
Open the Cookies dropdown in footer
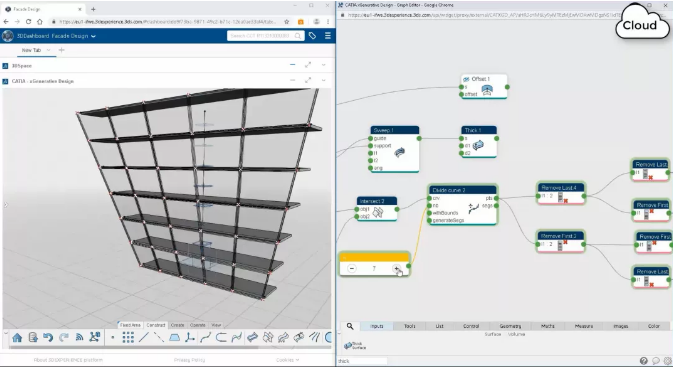click(x=287, y=360)
